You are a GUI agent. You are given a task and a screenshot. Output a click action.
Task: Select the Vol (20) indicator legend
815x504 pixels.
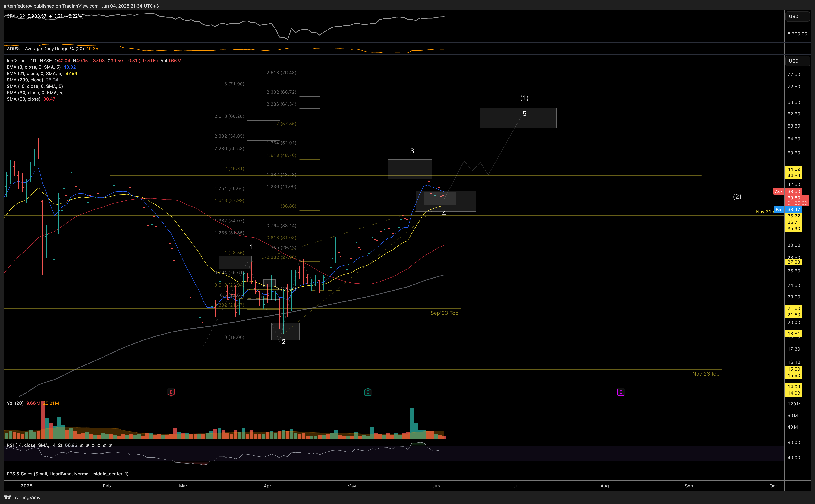[x=15, y=403]
